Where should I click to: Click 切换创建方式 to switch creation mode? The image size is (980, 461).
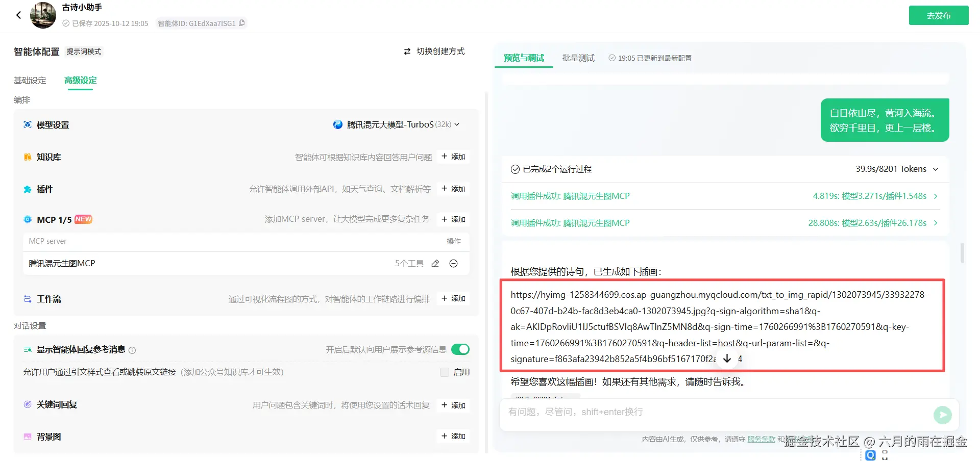(x=434, y=52)
